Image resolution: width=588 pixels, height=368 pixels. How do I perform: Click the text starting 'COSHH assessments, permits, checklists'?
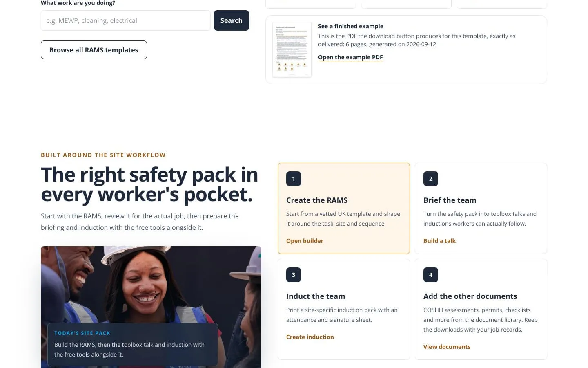(481, 320)
